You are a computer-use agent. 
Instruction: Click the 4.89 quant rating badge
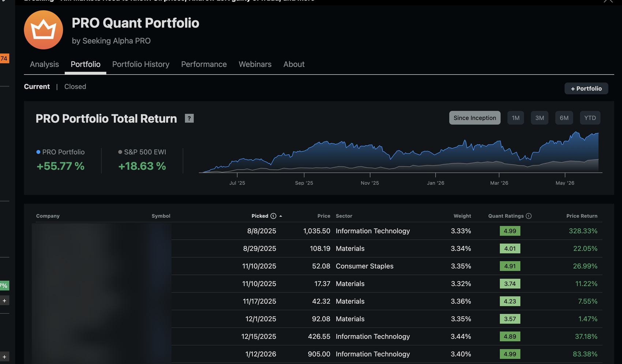(x=510, y=336)
